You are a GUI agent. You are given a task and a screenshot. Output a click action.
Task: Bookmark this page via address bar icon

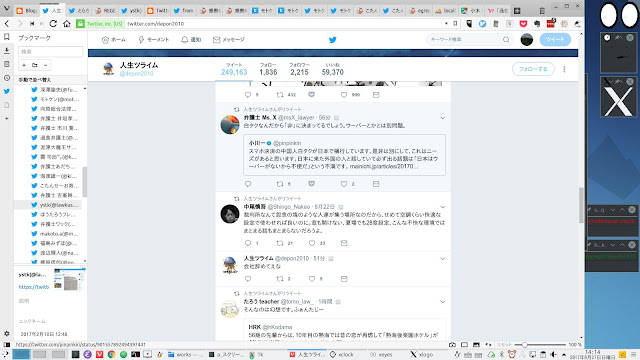456,24
